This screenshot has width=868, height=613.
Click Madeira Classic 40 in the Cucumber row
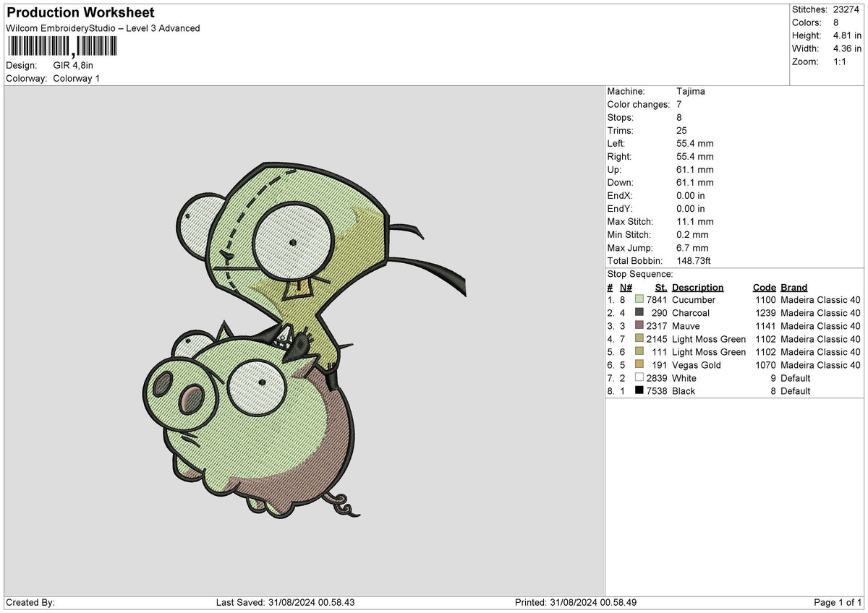pyautogui.click(x=820, y=299)
